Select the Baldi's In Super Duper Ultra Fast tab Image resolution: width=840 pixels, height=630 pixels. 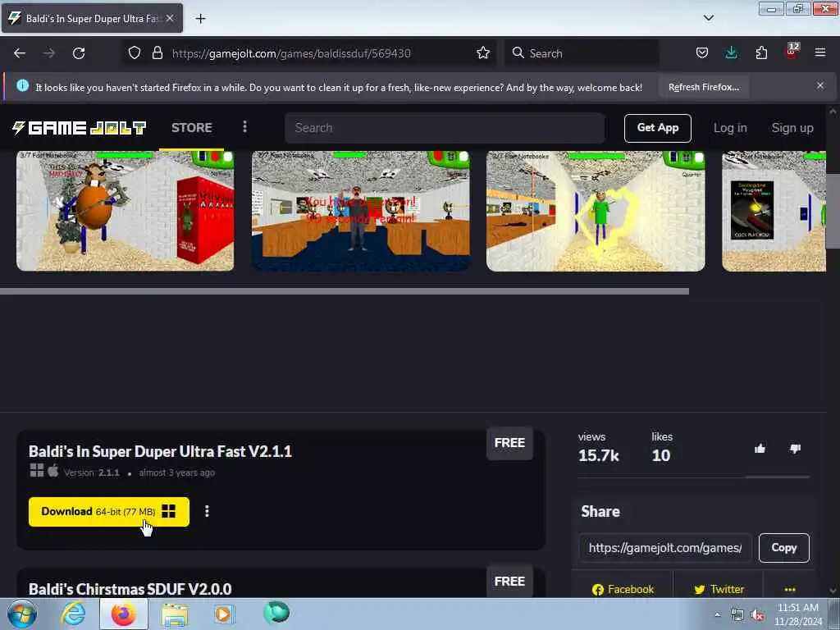coord(92,18)
